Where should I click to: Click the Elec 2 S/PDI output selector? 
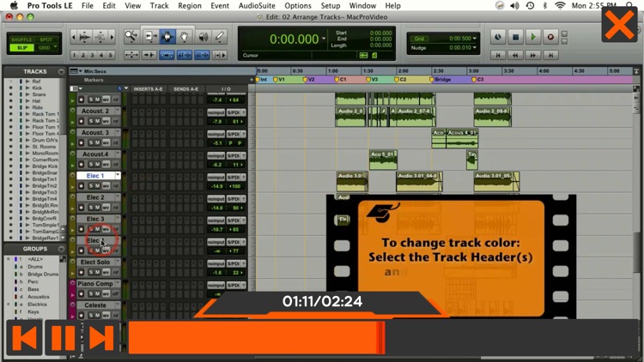point(234,199)
